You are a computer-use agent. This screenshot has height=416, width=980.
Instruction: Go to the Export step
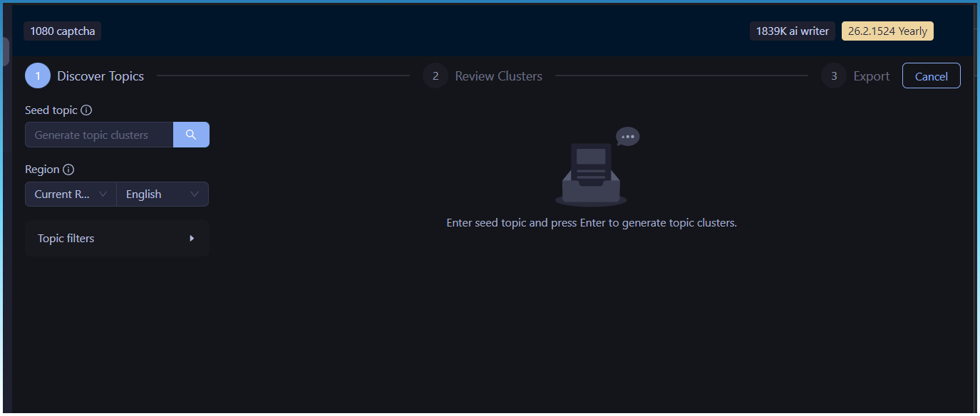point(871,76)
